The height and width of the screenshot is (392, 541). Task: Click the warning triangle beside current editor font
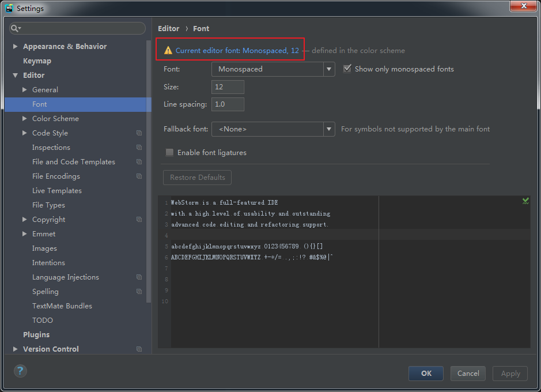[167, 50]
